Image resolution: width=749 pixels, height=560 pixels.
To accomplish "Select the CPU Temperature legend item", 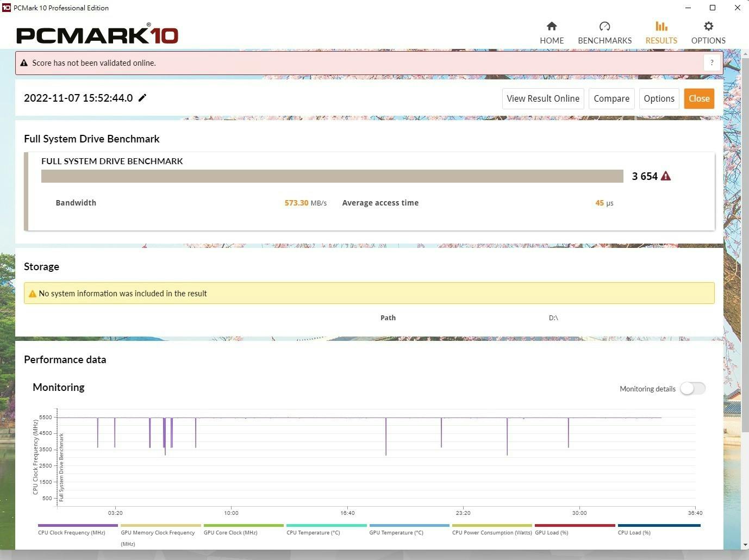I will [x=326, y=530].
